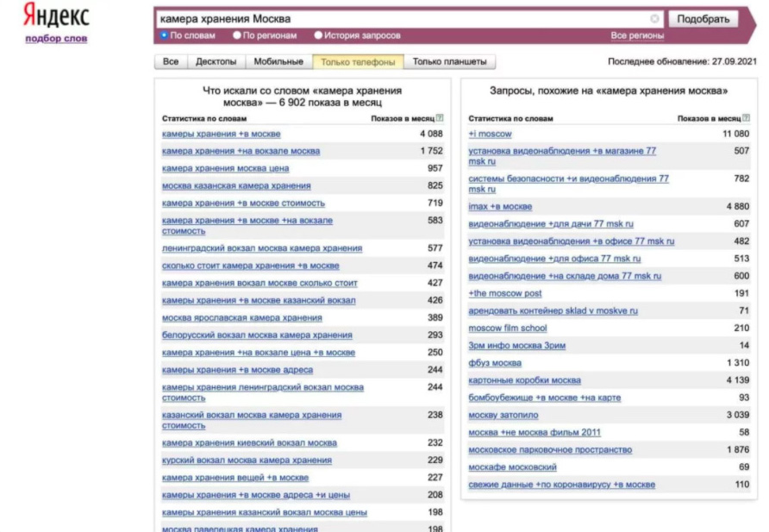769x532 pixels.
Task: Open «свежие данные +по коронавирусу +в москве» query
Action: 561,485
